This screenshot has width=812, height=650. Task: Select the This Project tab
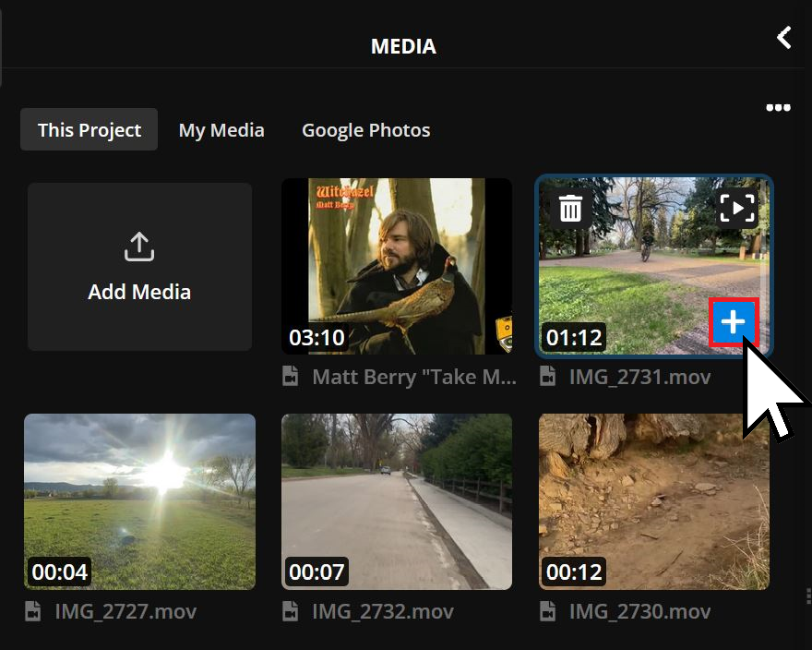click(90, 130)
